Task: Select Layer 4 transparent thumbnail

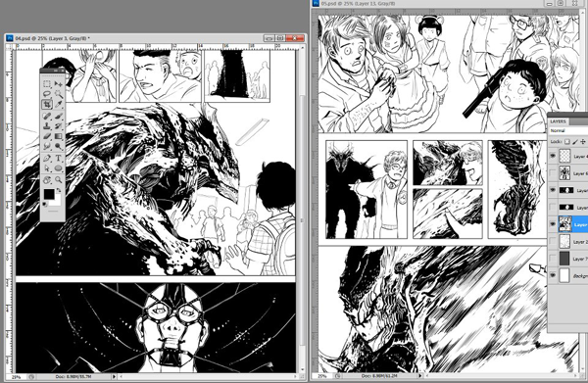Action: [564, 156]
